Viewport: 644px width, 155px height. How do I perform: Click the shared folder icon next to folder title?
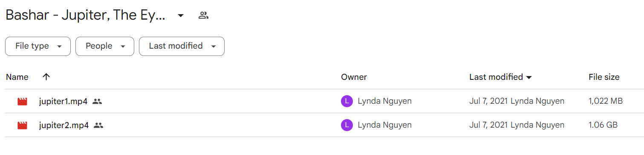coord(203,16)
